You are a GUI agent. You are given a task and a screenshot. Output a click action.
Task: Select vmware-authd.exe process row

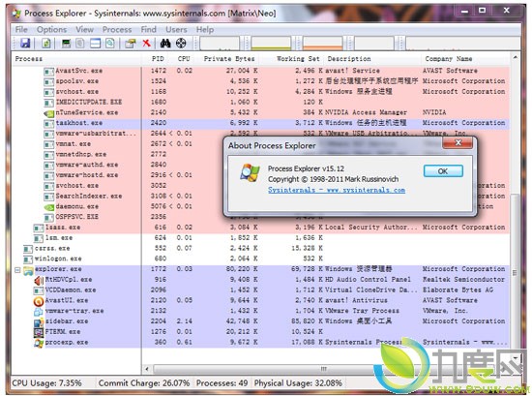tap(117, 165)
